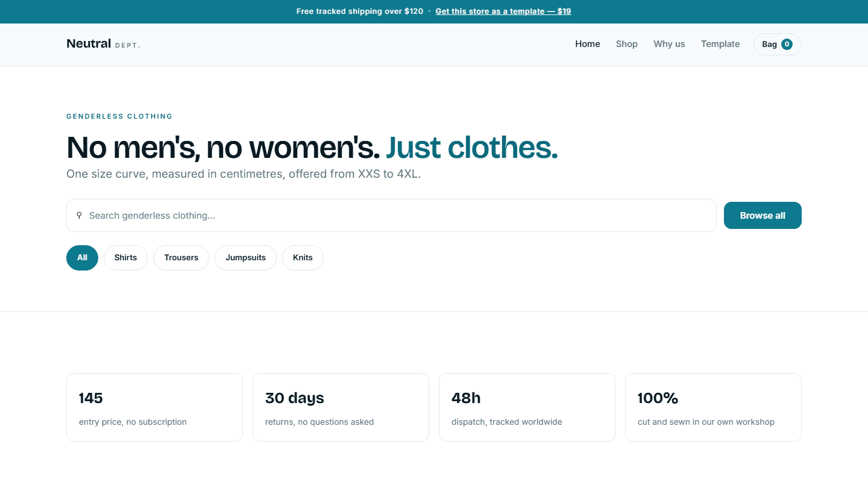Open the Template nav link
Viewport: 868px width, 488px height.
(x=720, y=44)
